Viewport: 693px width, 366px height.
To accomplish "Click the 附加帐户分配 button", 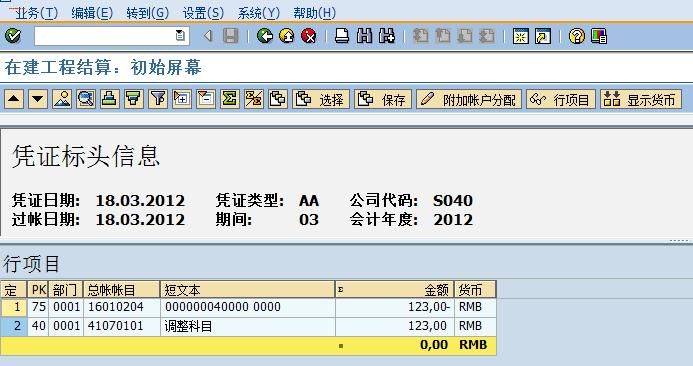I will pos(469,99).
